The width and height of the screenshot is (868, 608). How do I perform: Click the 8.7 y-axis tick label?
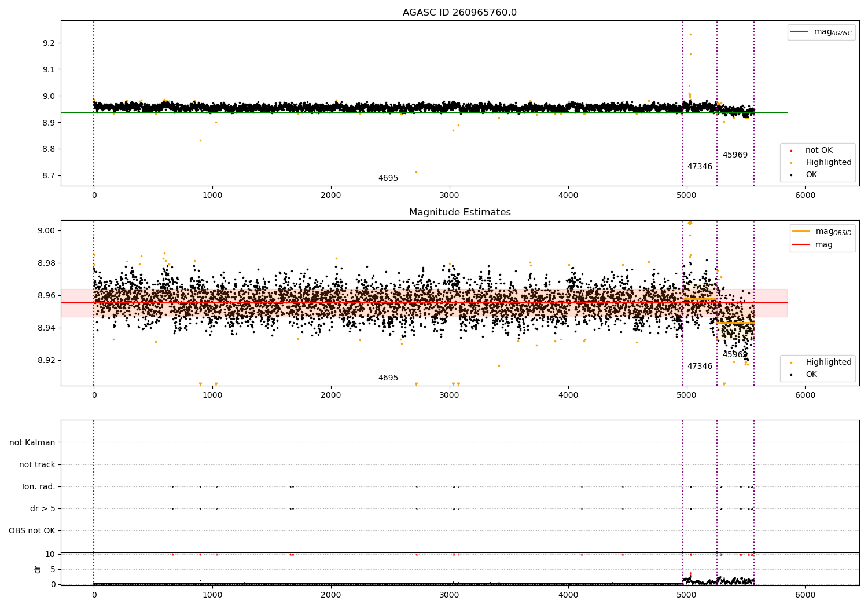[x=48, y=176]
